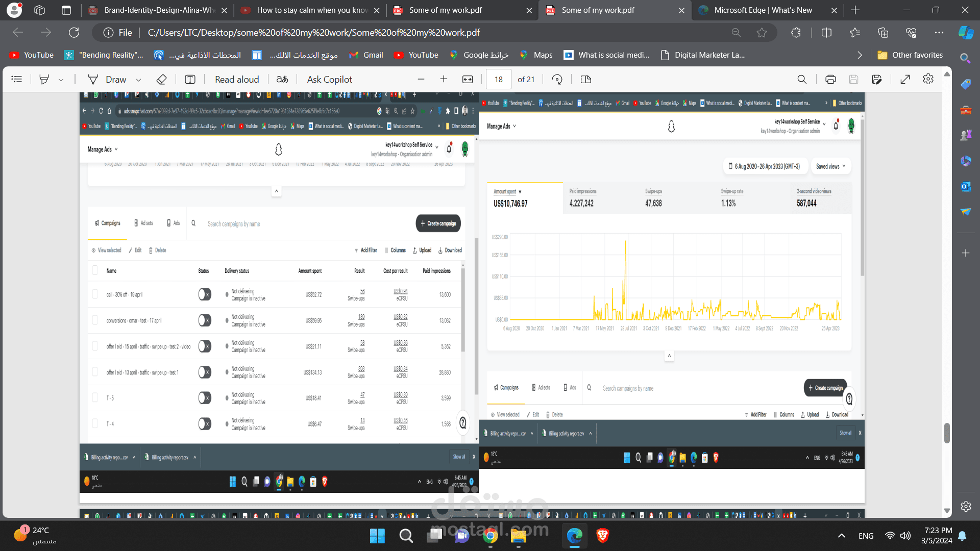Click the Rotate page icon

557,79
